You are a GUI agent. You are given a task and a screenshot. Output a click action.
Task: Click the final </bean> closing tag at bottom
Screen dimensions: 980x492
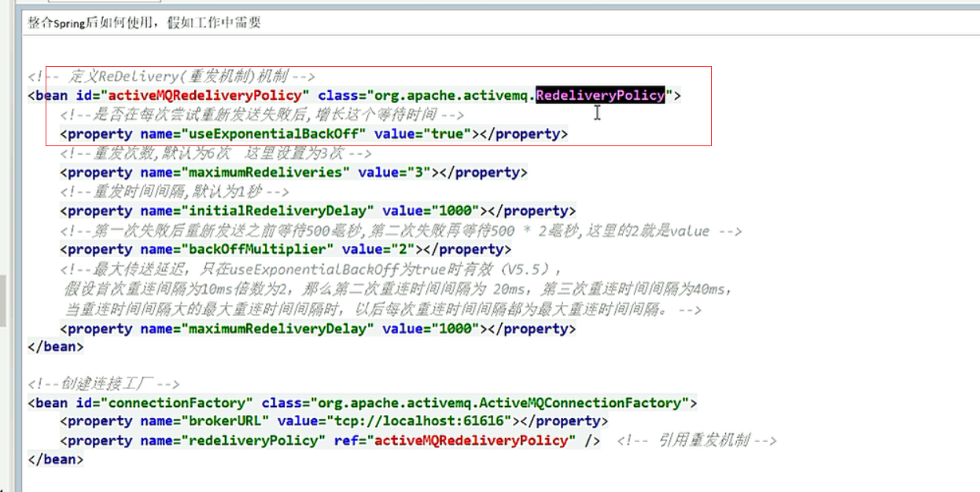coord(55,459)
